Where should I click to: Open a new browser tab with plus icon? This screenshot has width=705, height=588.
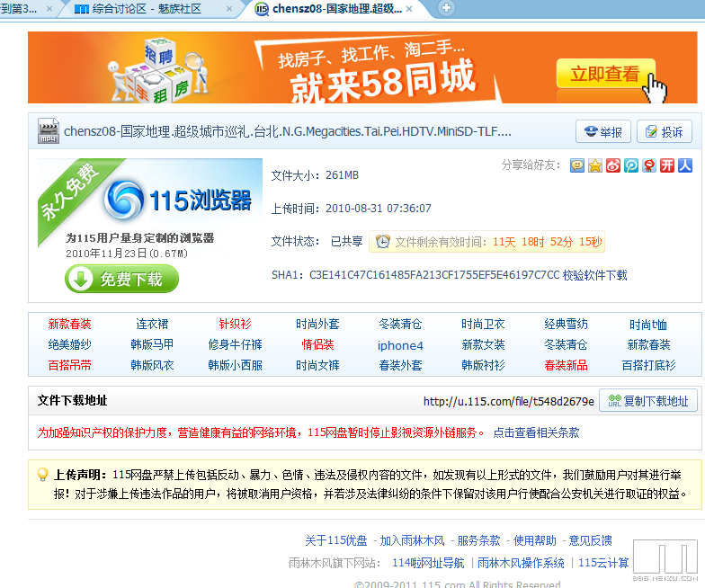tap(446, 7)
